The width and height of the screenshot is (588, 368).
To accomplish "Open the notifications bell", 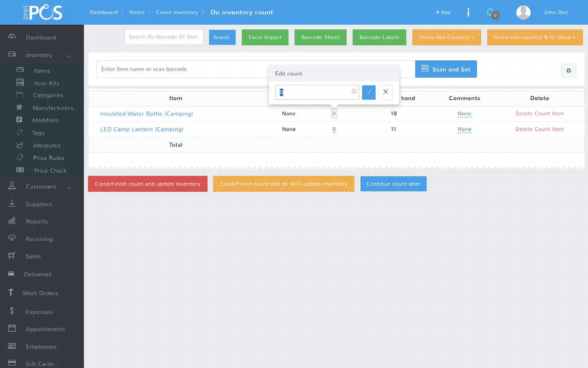I will coord(490,12).
